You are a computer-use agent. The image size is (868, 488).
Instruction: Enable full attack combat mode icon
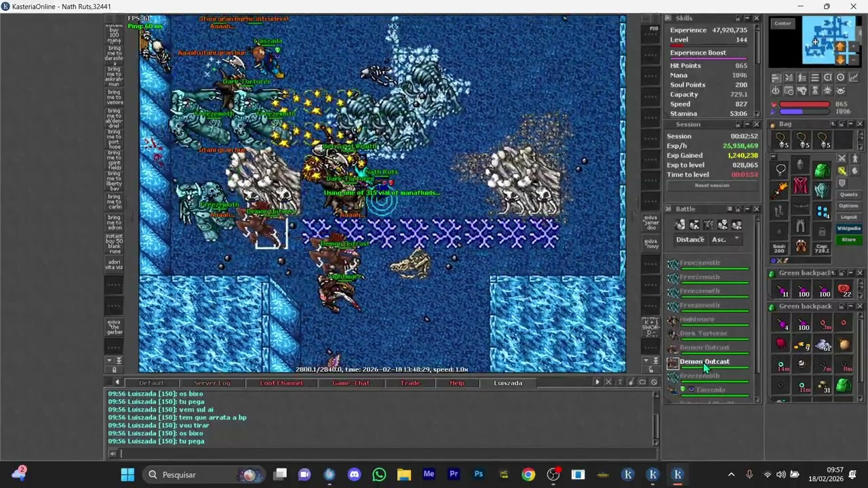[x=842, y=158]
